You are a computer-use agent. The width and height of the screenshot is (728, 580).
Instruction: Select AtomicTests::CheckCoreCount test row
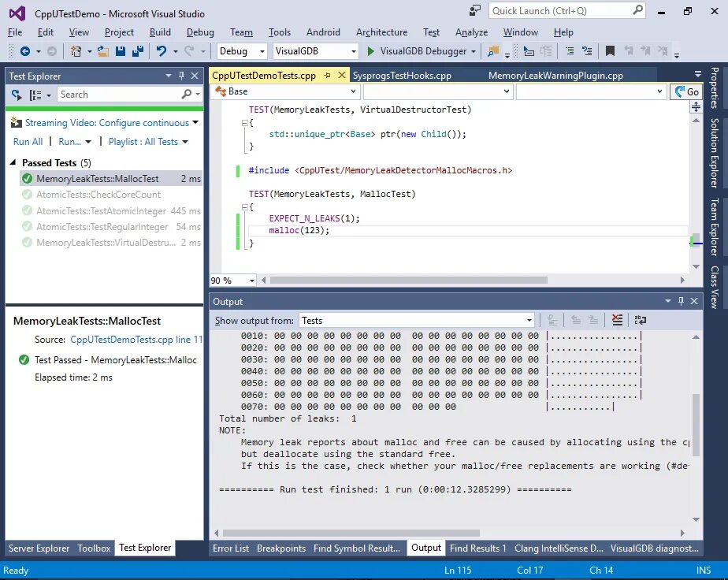[x=111, y=195]
